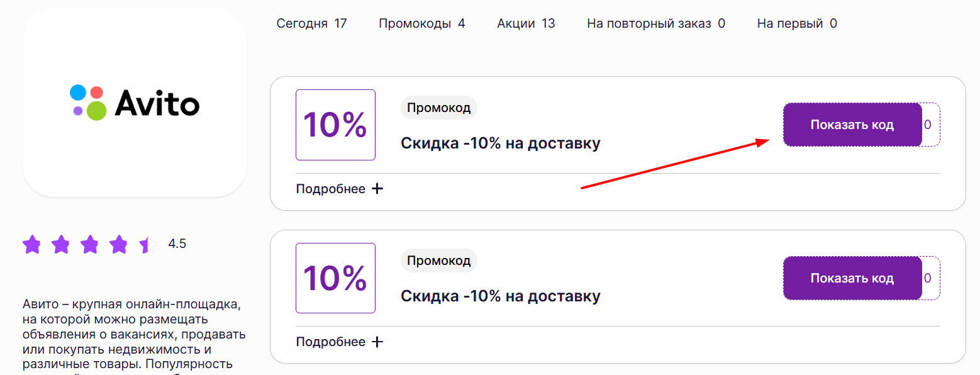
Task: Click the zero counter beside the first code button
Action: pos(927,124)
